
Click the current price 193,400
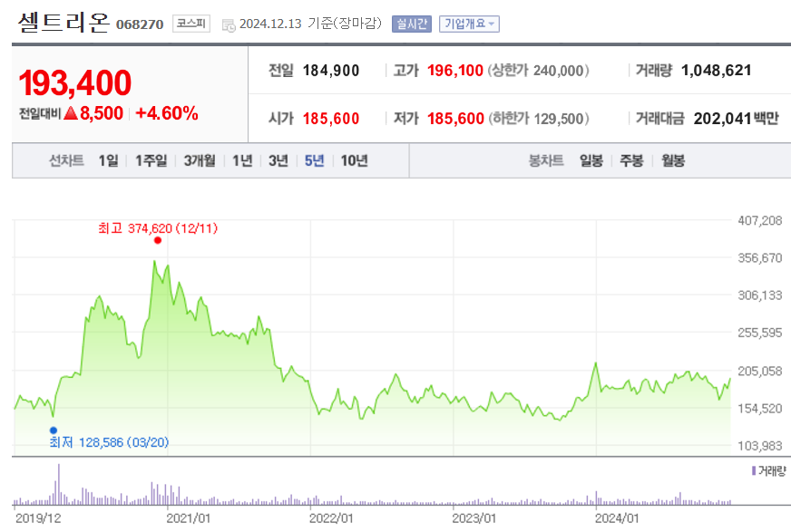coord(74,82)
